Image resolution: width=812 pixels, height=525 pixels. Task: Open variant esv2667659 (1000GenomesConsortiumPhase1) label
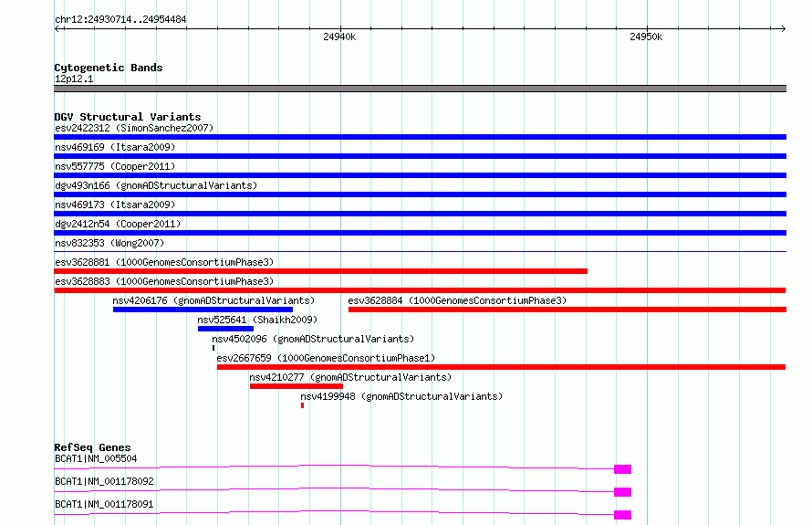pos(326,358)
